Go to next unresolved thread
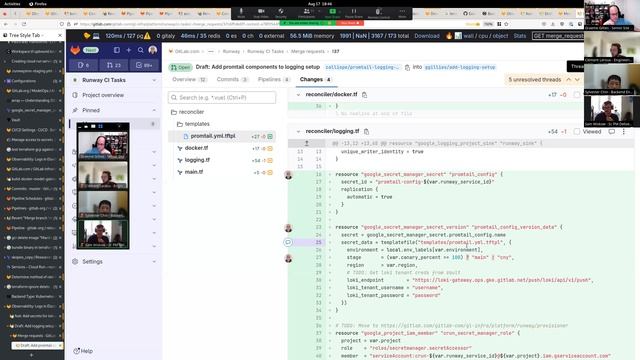Screen dimensions: 640x360 pos(577,80)
